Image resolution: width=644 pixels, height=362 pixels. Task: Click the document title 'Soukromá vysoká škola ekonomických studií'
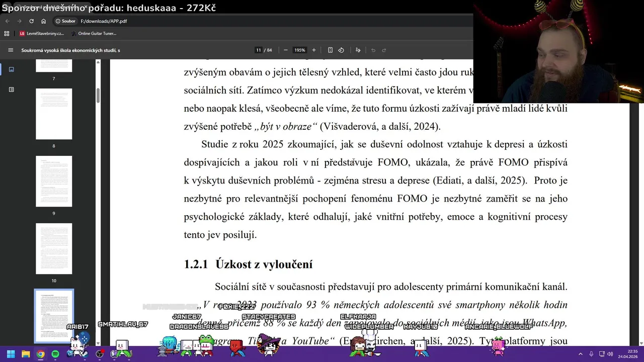point(70,50)
